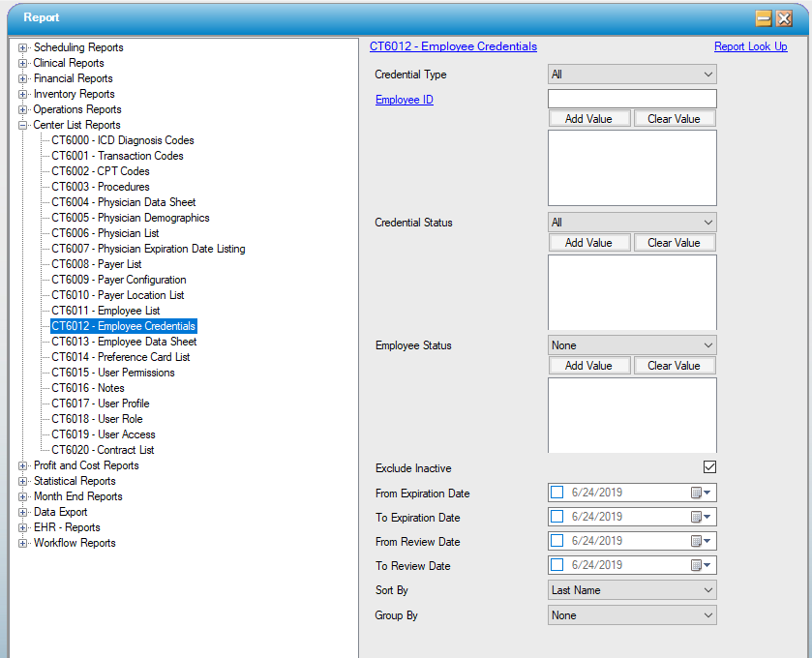Click Add Value under Employee ID

(x=588, y=119)
